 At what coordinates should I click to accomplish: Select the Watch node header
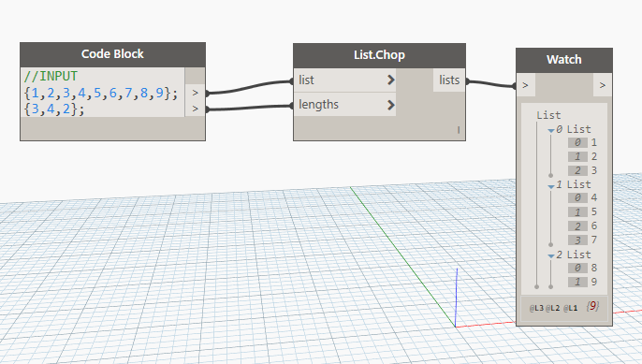(564, 60)
